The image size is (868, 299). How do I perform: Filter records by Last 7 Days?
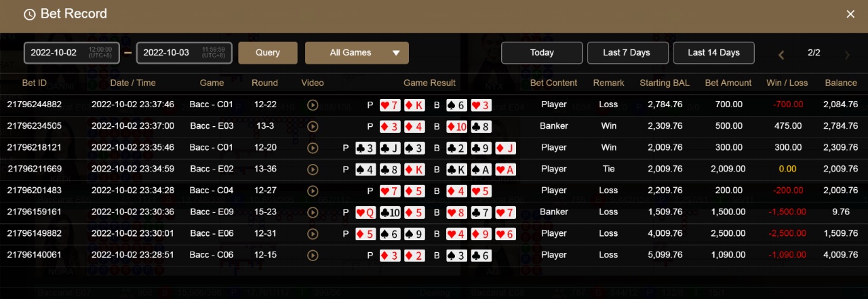click(627, 53)
